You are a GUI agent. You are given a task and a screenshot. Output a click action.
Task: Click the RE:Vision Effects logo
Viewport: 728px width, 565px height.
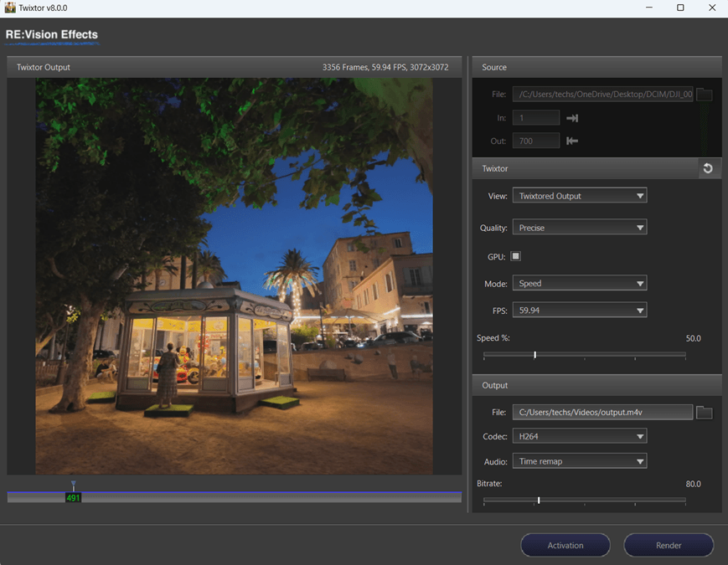51,35
